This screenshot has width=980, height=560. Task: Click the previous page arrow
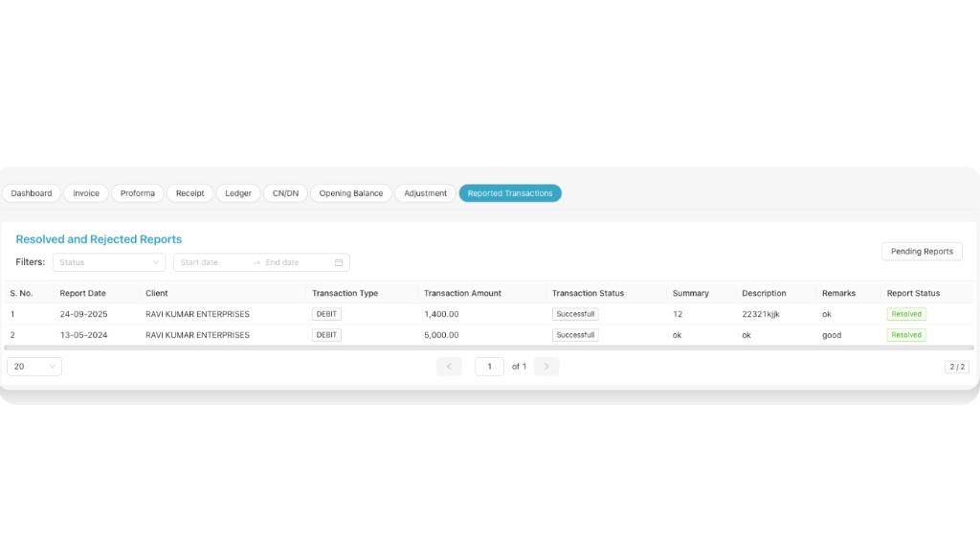click(x=449, y=366)
